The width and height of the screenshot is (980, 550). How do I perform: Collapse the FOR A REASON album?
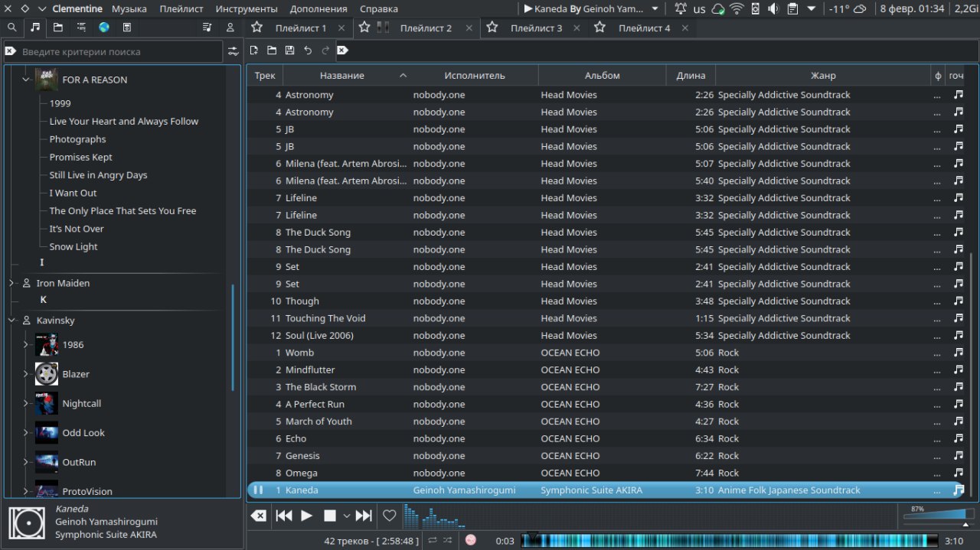point(25,79)
